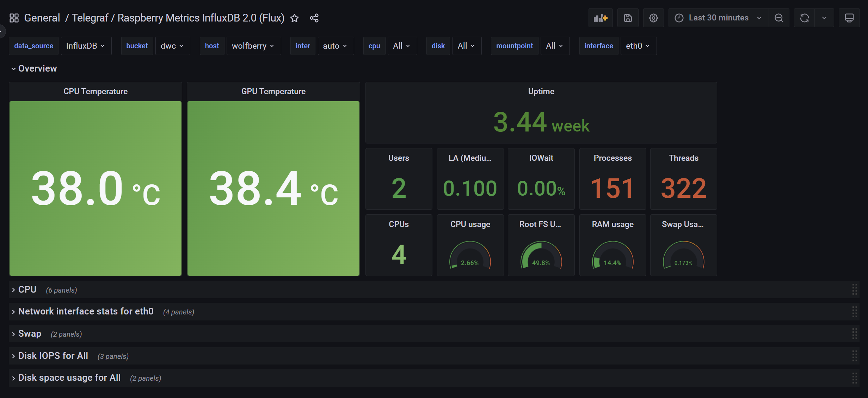868x398 pixels.
Task: Cycle view mode monitor icon
Action: (x=849, y=18)
